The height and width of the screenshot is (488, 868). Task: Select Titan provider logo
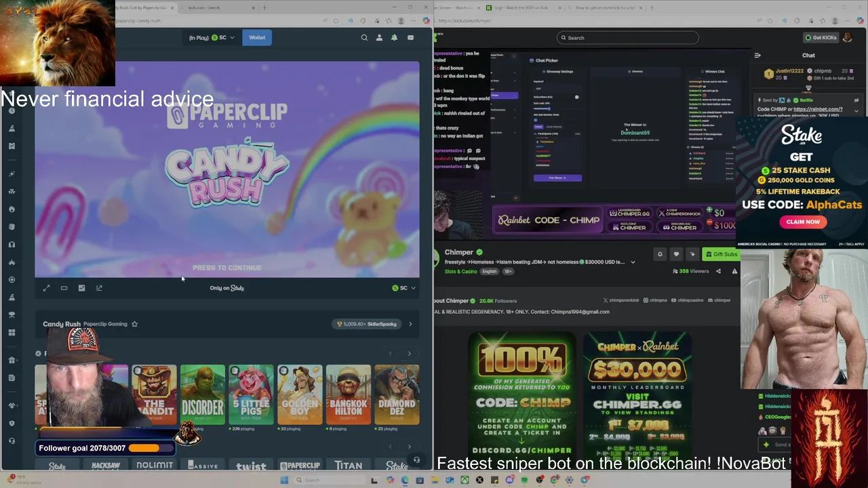pos(348,466)
